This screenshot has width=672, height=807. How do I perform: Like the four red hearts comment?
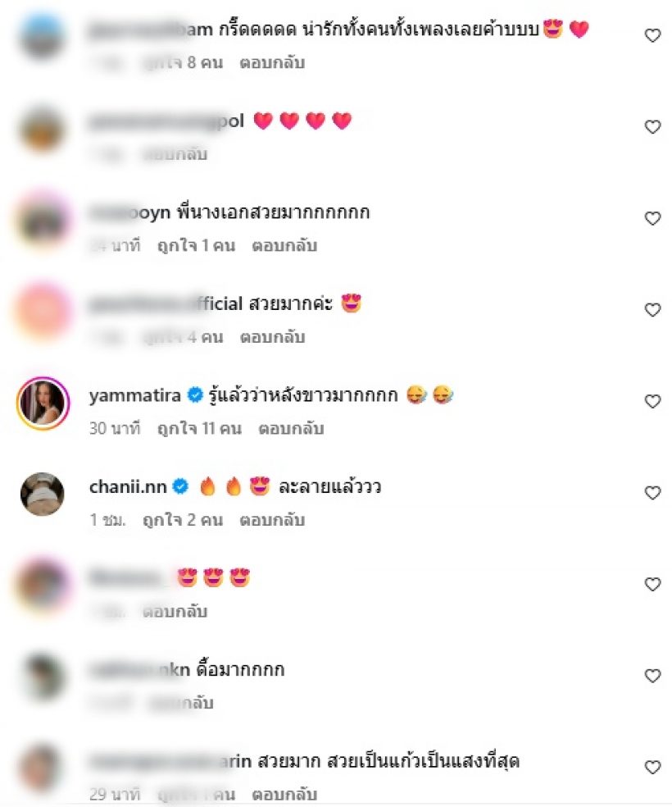652,127
